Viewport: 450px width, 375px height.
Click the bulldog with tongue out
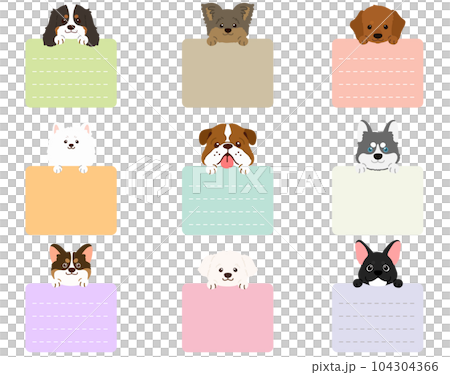click(x=228, y=149)
